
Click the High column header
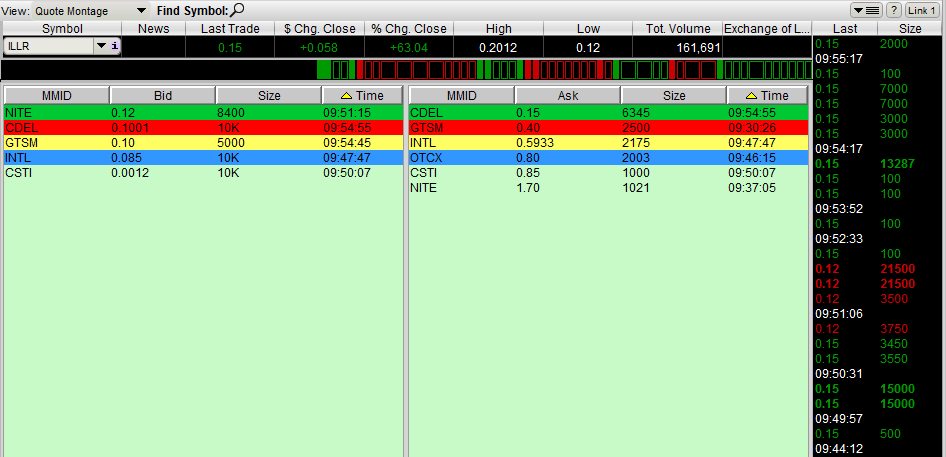498,28
